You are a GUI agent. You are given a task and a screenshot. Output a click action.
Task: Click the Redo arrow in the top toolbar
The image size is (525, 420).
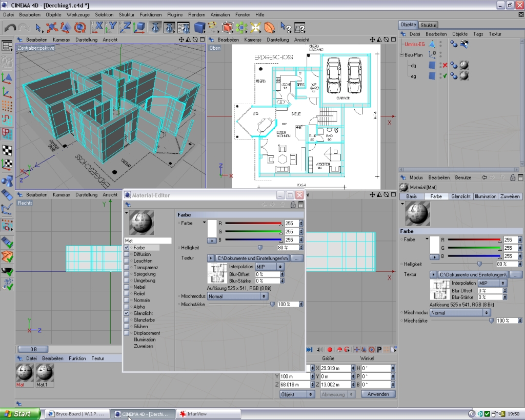[24, 28]
